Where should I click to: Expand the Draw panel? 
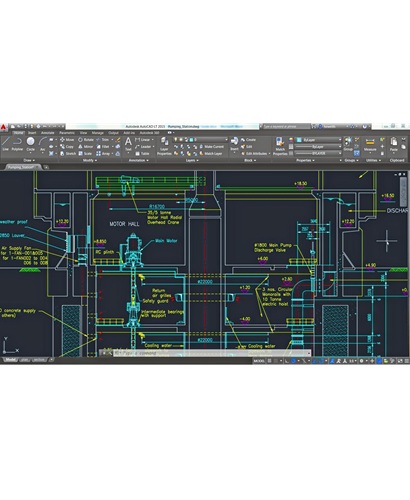(29, 160)
